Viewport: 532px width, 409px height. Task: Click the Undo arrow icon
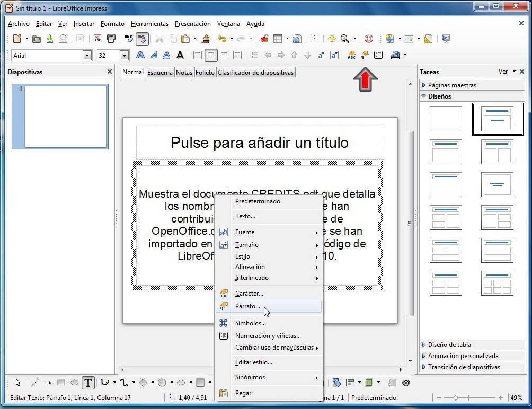point(222,39)
